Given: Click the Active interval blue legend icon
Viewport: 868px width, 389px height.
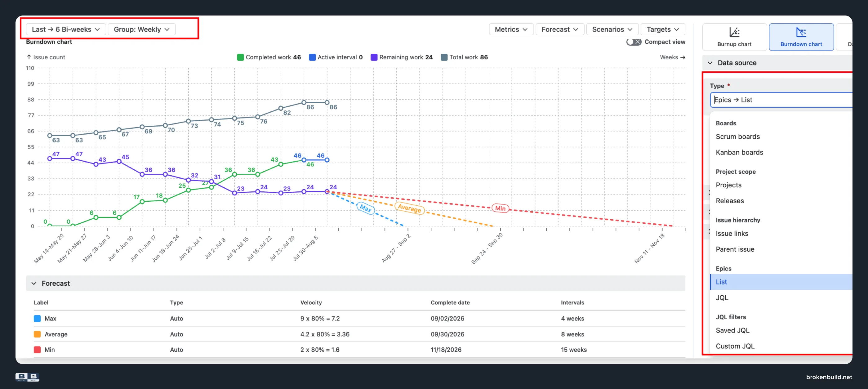Looking at the screenshot, I should pos(312,57).
